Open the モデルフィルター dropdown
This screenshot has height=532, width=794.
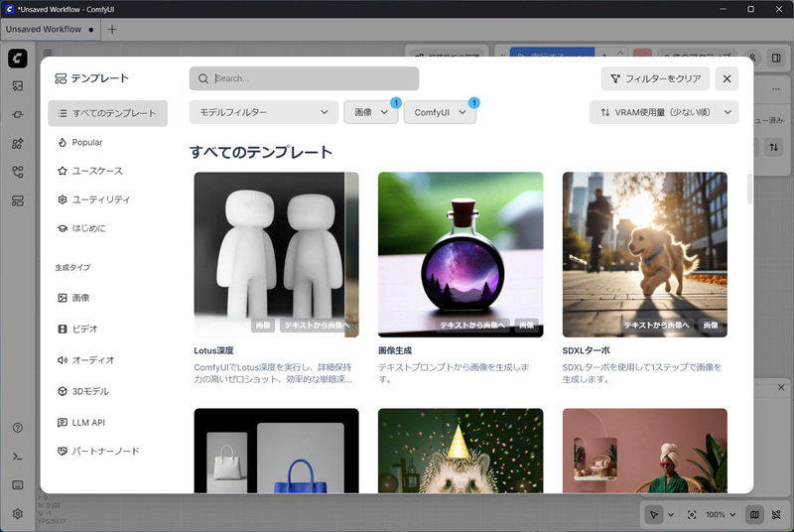pos(264,112)
